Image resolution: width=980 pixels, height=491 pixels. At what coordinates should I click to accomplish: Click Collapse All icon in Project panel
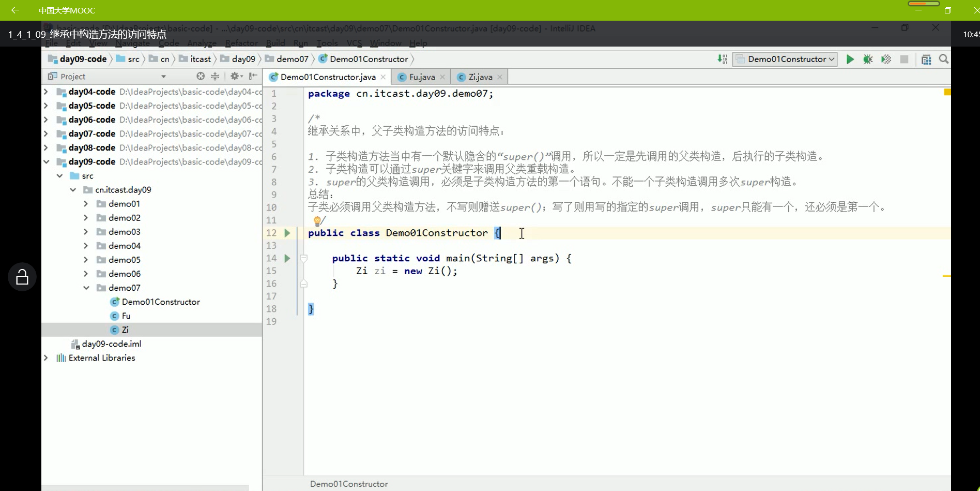pos(215,76)
